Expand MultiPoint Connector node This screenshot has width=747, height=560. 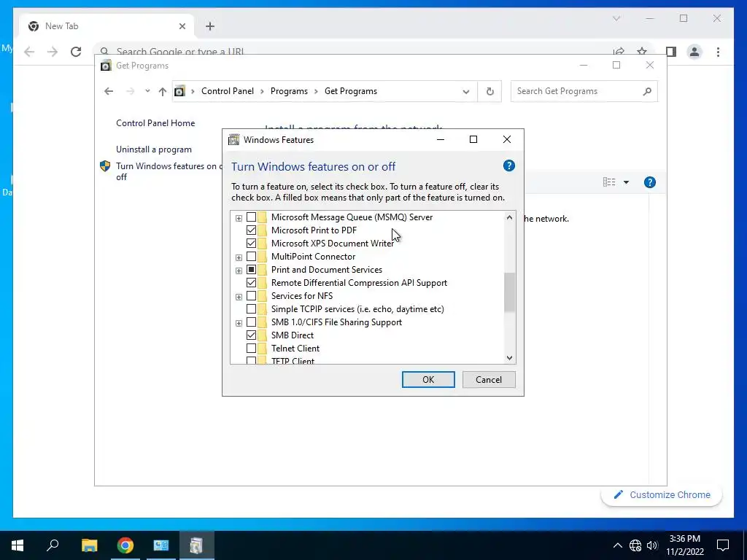[239, 257]
